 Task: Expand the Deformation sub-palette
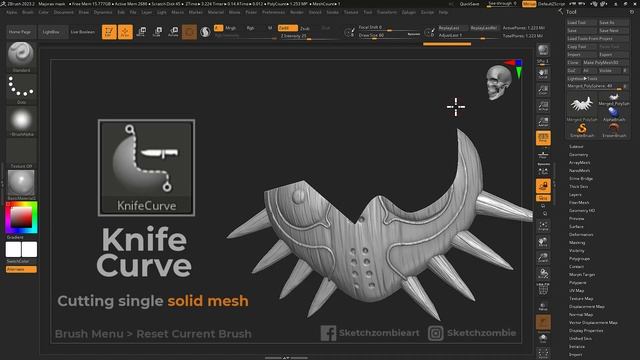[581, 235]
